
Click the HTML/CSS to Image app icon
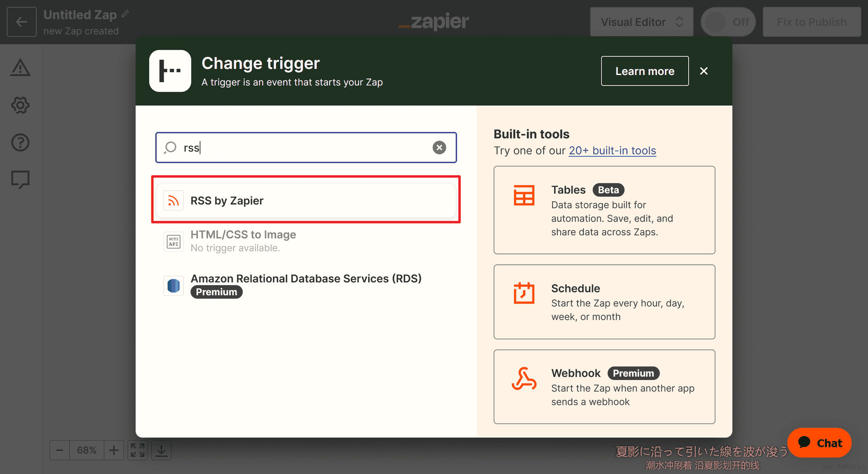(174, 241)
